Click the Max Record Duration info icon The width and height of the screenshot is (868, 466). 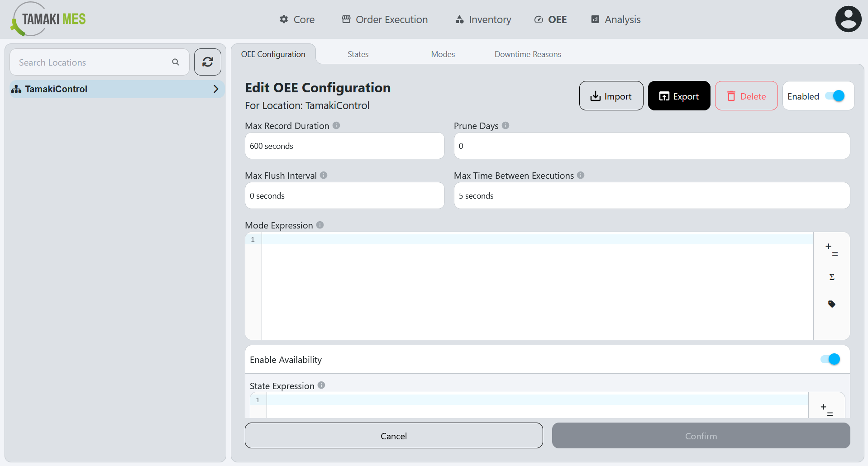336,125
